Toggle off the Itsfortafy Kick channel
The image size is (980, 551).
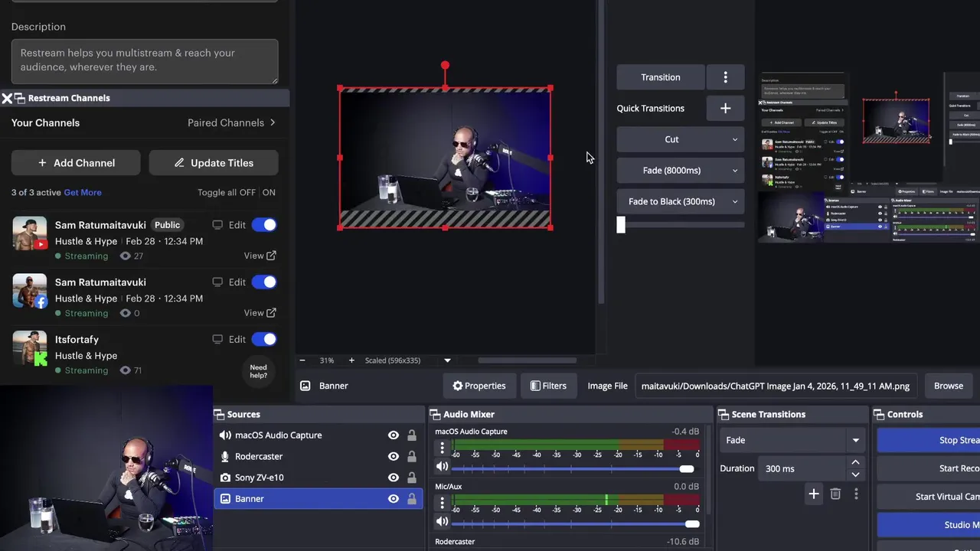tap(264, 339)
